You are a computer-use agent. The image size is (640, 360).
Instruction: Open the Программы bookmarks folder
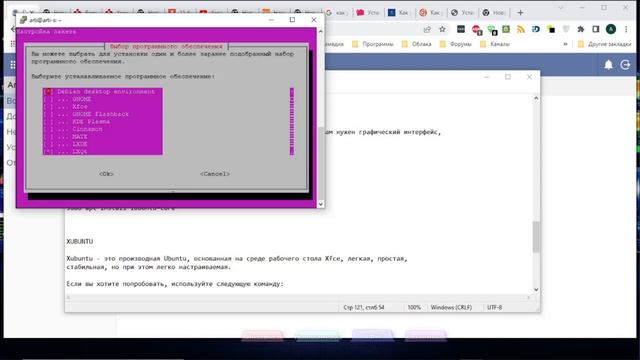(373, 44)
